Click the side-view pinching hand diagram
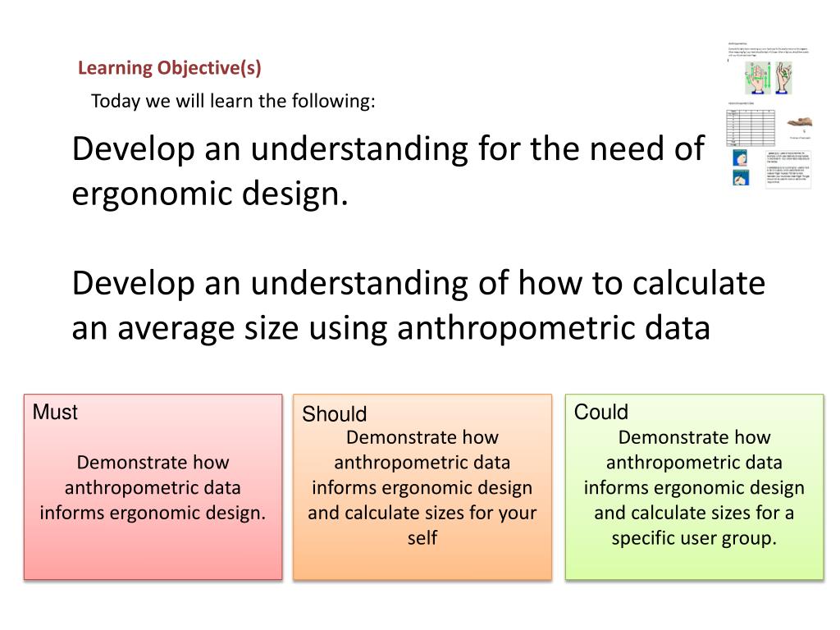The height and width of the screenshot is (630, 840). (783, 78)
